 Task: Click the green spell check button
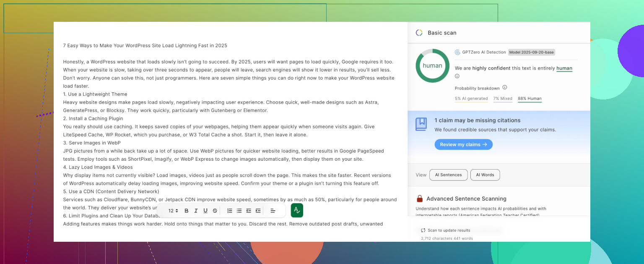[297, 210]
